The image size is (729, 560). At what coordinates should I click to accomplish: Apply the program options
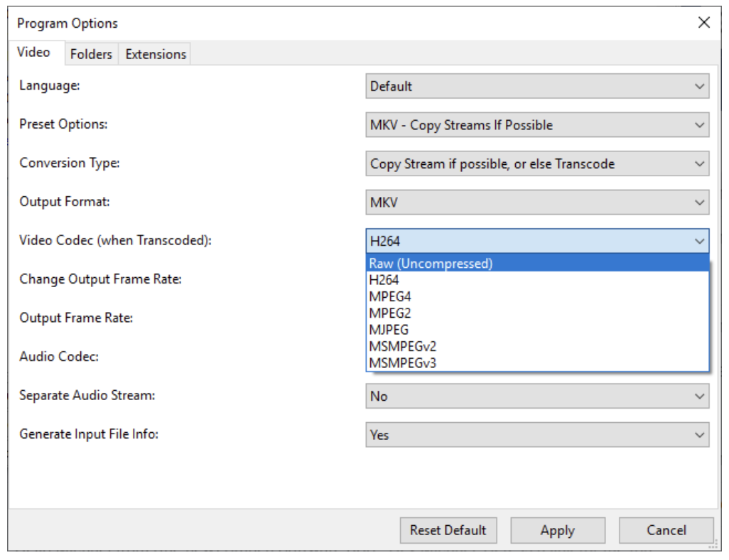pos(558,530)
